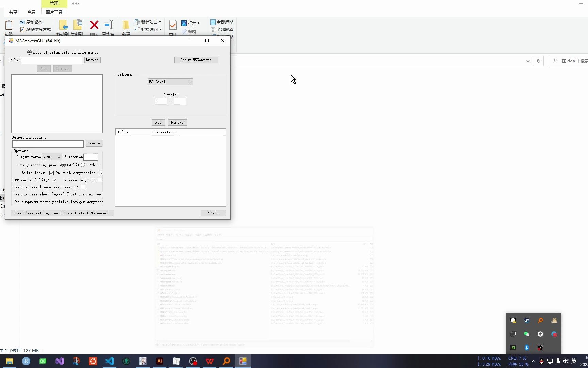
Task: Click the New folder (新建) icon
Action: pyautogui.click(x=126, y=25)
